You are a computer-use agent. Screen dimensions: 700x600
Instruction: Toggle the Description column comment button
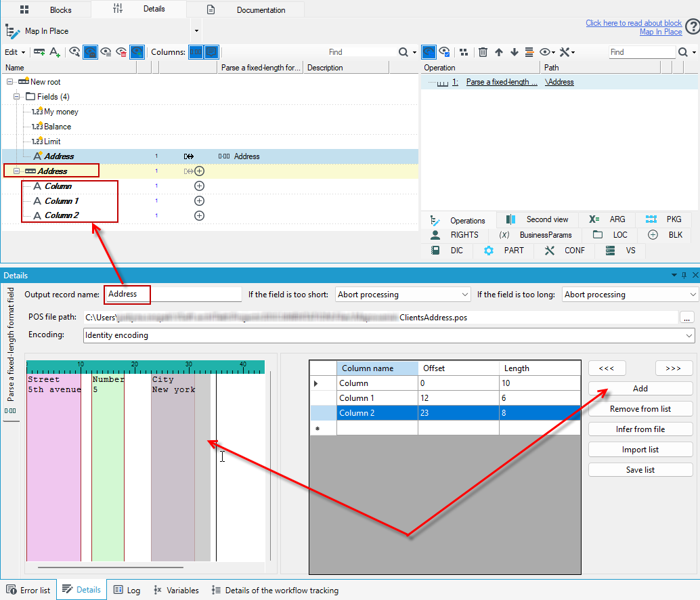click(x=211, y=52)
